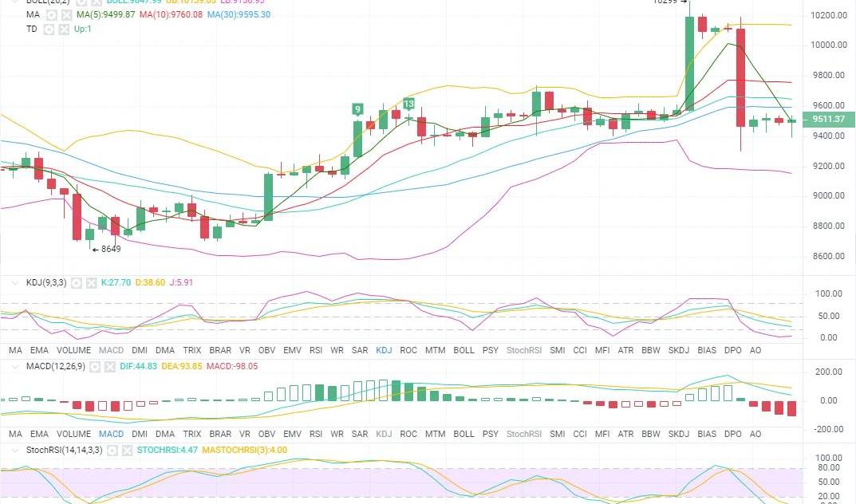Choose BOLL in the KDJ panel tabs

464,350
